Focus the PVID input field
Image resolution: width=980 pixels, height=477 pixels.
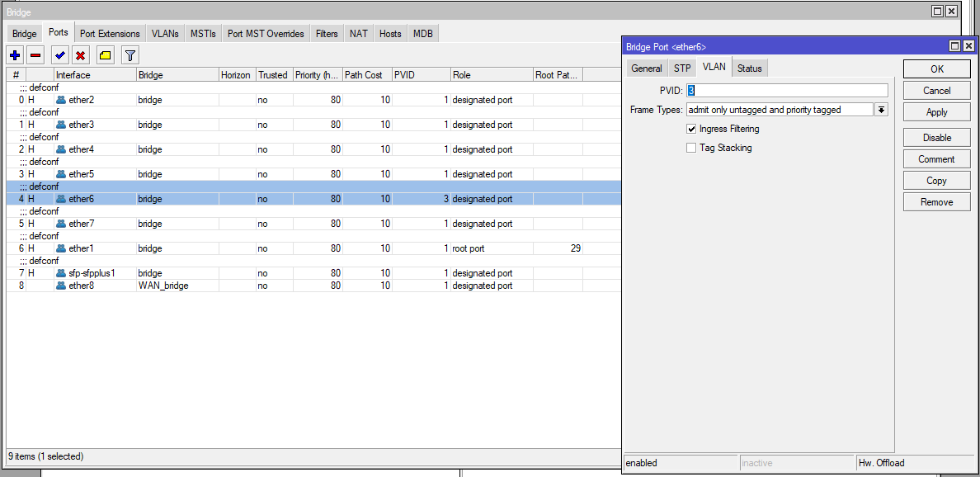pos(787,91)
